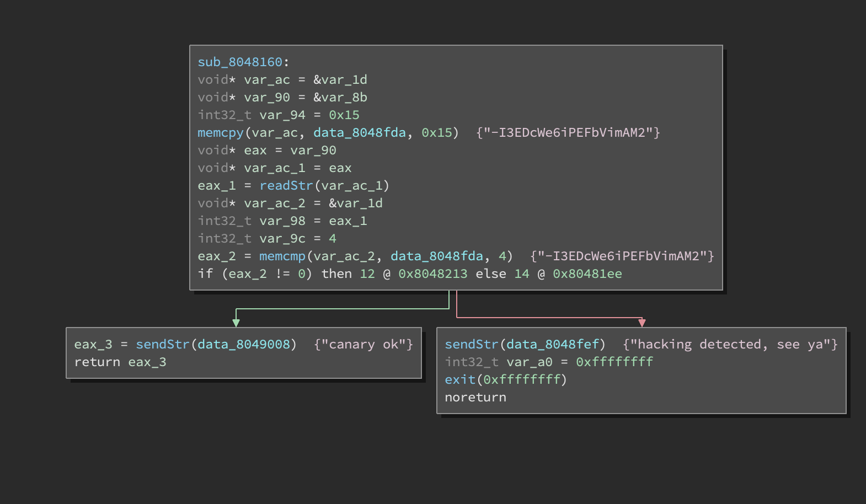Click the sub_8048160 function name label

tap(240, 62)
